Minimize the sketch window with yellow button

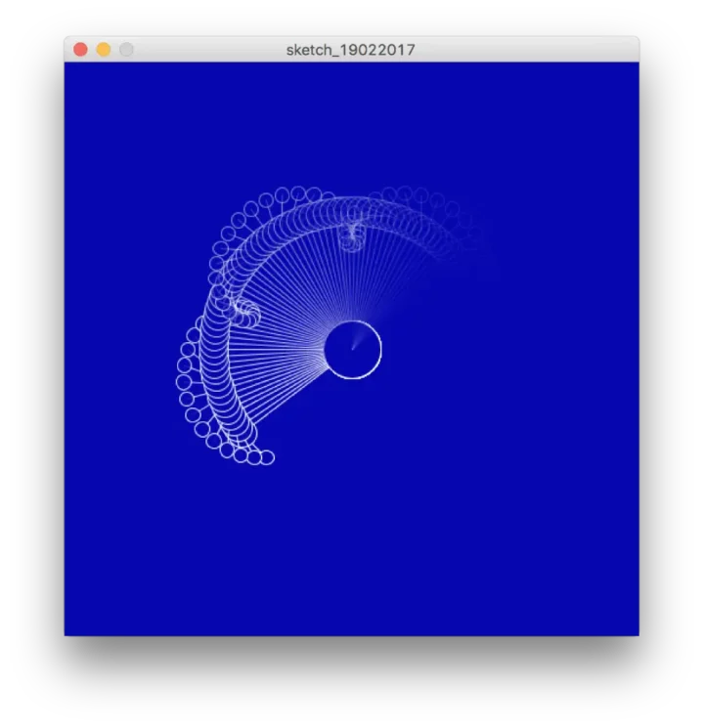pos(104,49)
